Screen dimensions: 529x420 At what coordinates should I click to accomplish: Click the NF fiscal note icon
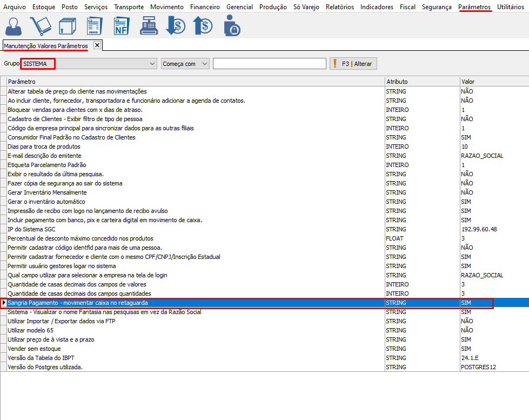[x=122, y=25]
